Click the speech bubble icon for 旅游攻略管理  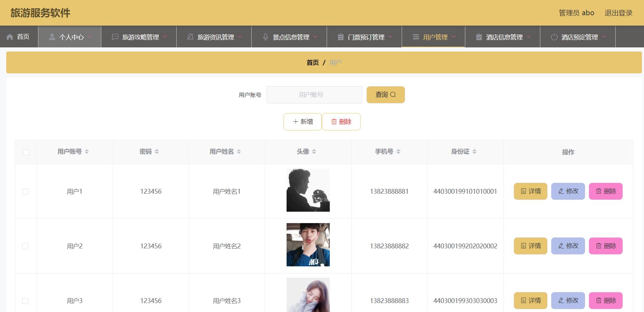coord(114,36)
